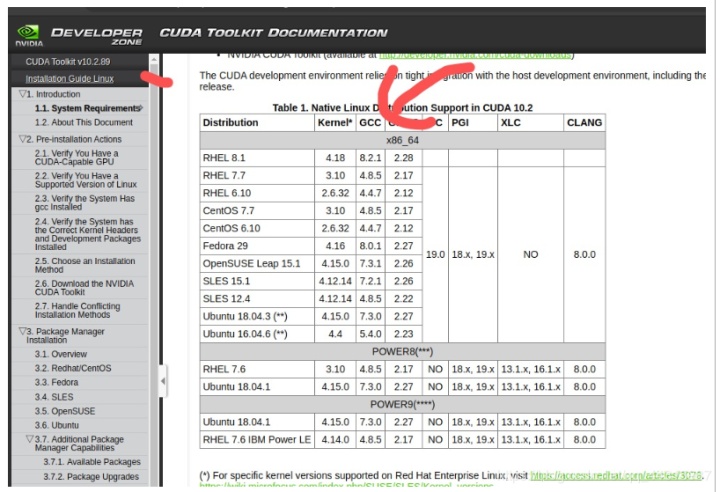
Task: Open 3.6. Ubuntu
Action: click(x=56, y=425)
